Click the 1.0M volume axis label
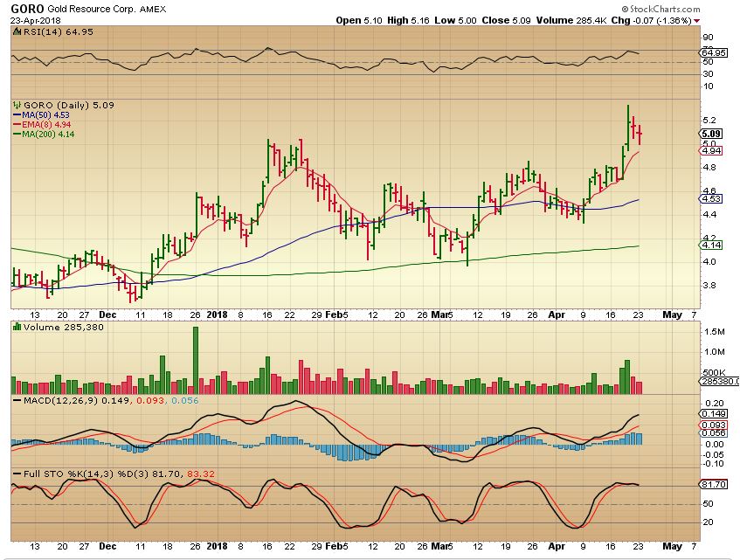Image resolution: width=740 pixels, height=560 pixels. [715, 352]
